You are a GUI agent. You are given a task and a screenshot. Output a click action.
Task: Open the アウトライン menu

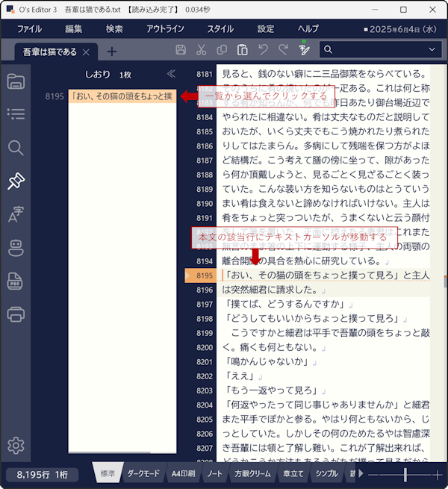165,29
